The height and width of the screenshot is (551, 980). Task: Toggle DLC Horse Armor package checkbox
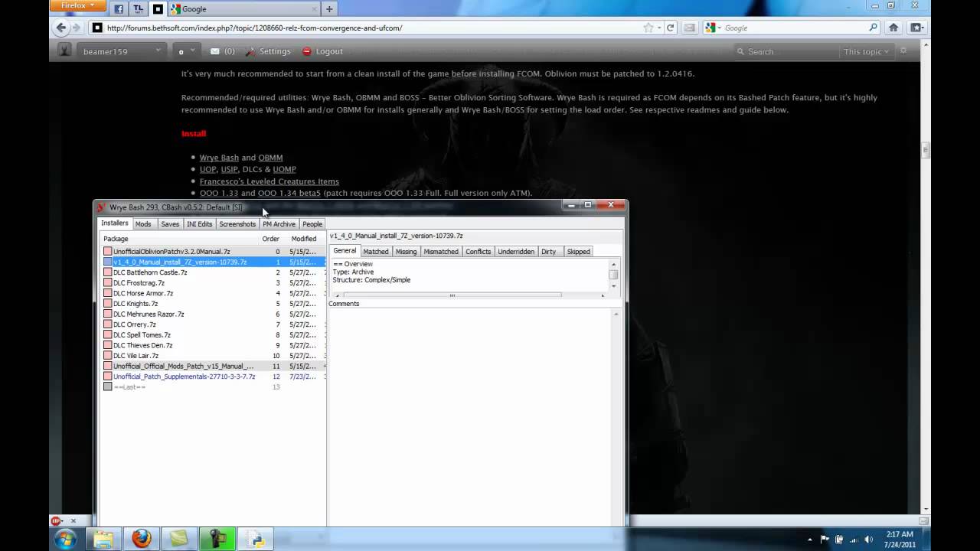108,293
